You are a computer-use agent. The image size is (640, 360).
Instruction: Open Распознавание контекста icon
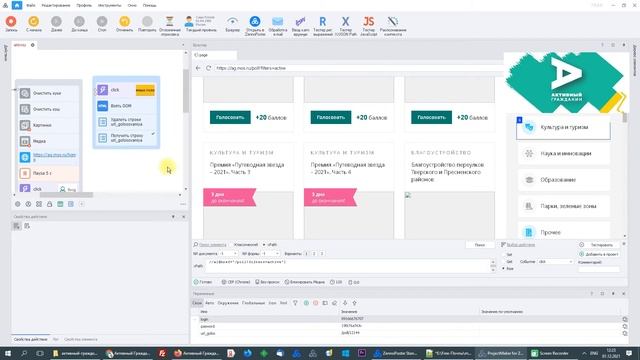393,21
